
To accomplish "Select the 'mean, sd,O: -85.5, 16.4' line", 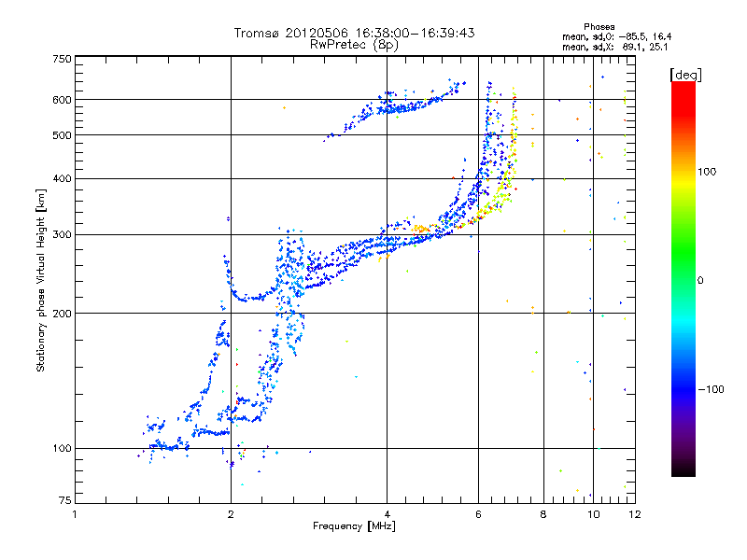I will point(617,36).
